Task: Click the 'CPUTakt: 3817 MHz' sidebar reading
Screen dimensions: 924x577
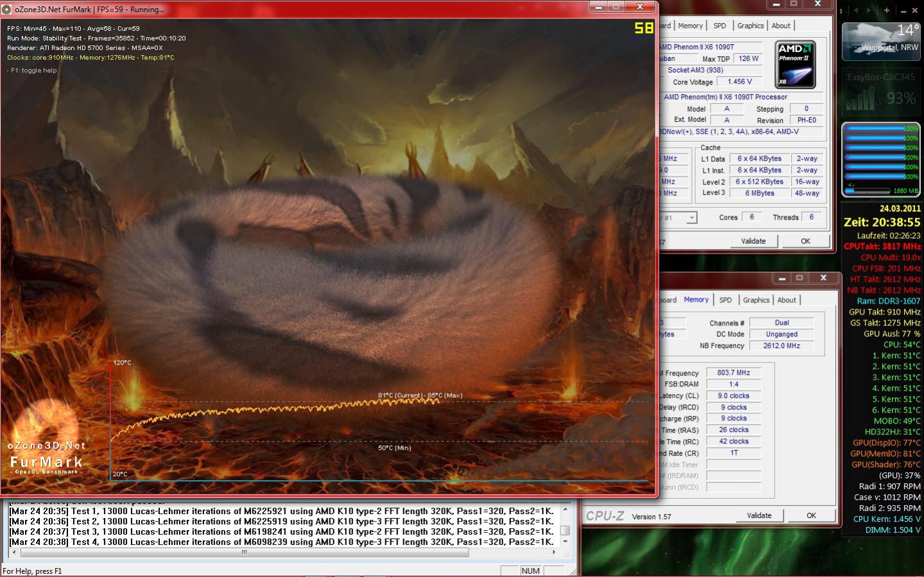Action: click(x=882, y=246)
